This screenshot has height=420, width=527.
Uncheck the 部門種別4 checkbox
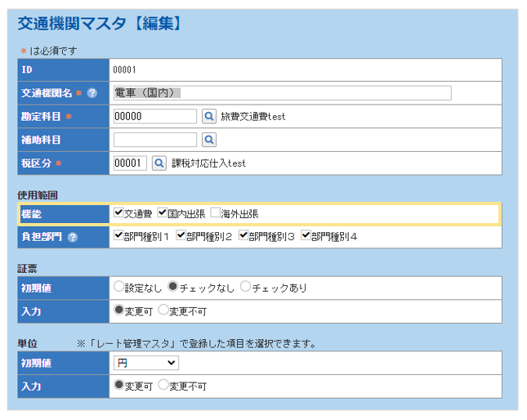click(x=306, y=237)
